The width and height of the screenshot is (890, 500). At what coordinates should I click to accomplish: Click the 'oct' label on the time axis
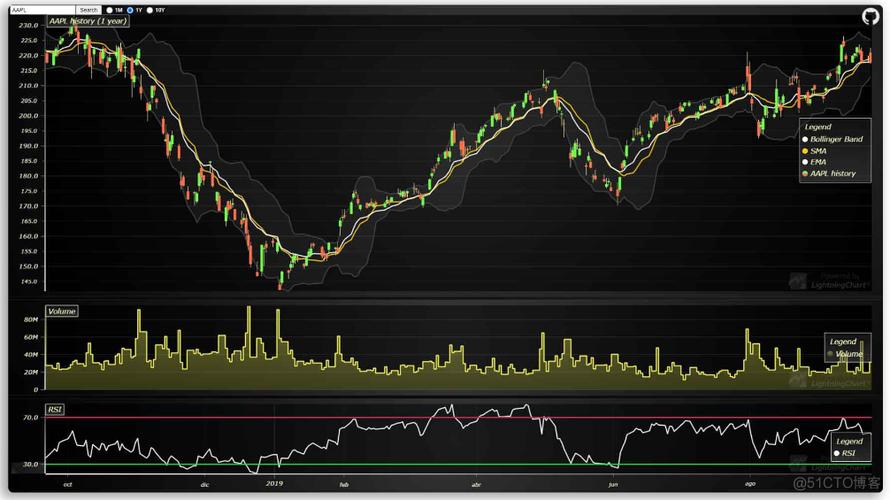click(x=68, y=485)
